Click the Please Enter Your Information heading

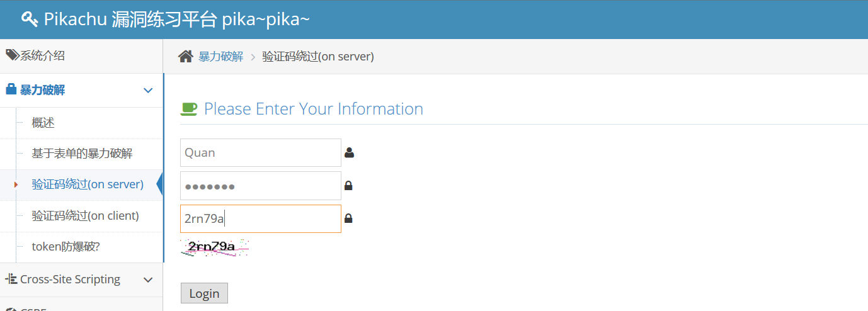[x=314, y=109]
